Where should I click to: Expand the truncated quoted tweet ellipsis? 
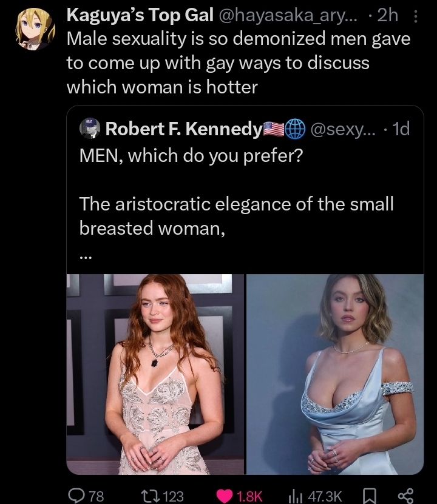pyautogui.click(x=86, y=257)
